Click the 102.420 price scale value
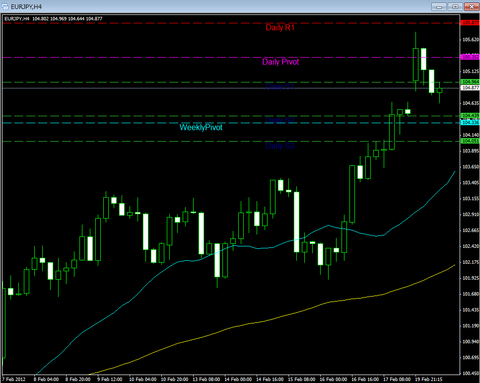The height and width of the screenshot is (383, 480). coord(470,246)
